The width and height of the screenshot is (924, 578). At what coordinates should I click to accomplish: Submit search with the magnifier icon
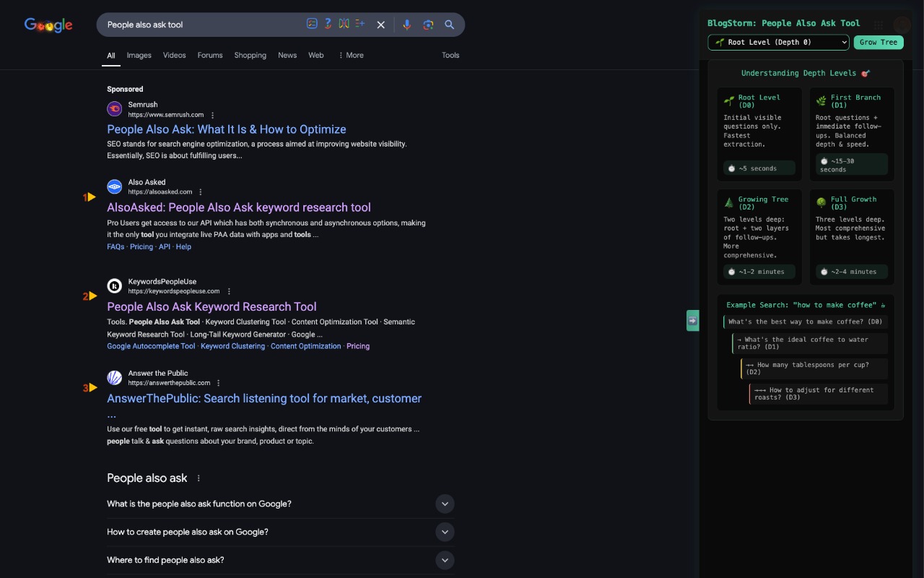(x=449, y=25)
